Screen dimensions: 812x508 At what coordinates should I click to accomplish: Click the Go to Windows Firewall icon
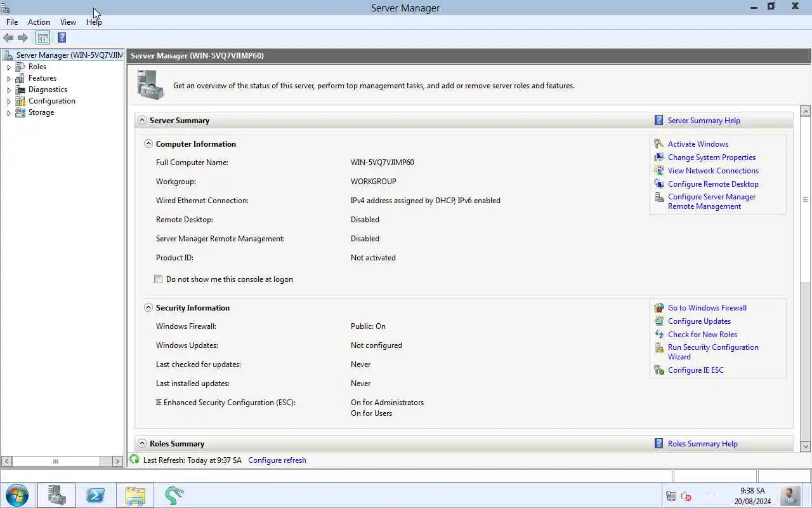(659, 308)
